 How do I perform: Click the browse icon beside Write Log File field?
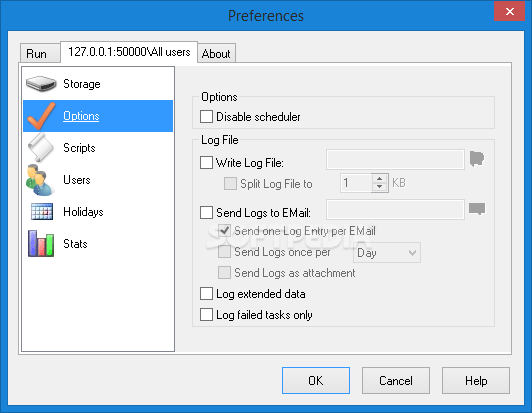[x=477, y=159]
